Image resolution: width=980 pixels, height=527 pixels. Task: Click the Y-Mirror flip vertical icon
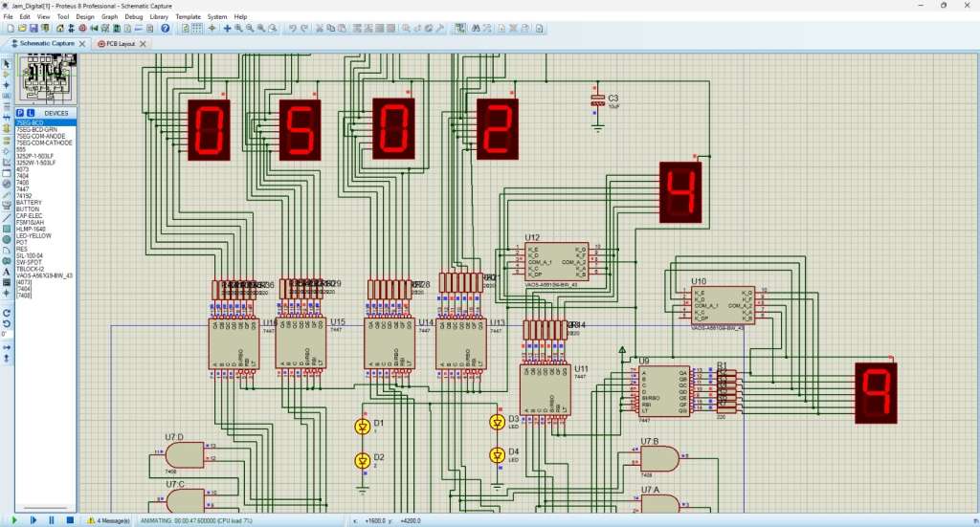click(7, 359)
